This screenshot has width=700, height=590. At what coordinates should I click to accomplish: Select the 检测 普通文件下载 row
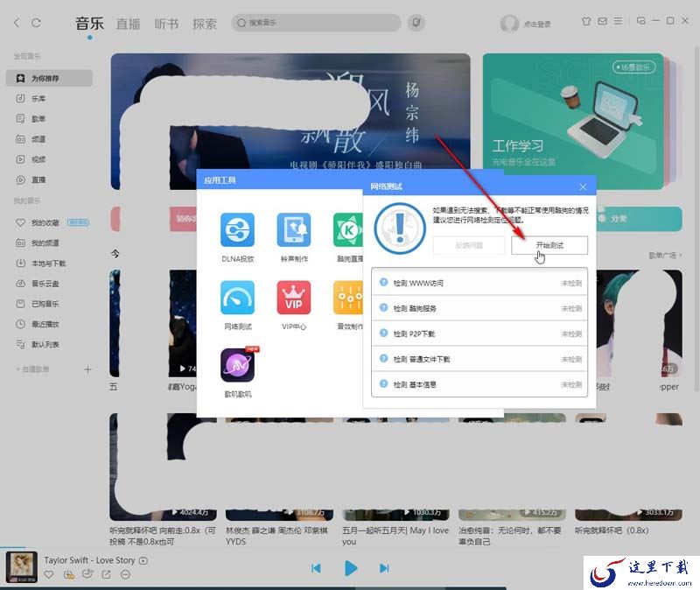479,359
